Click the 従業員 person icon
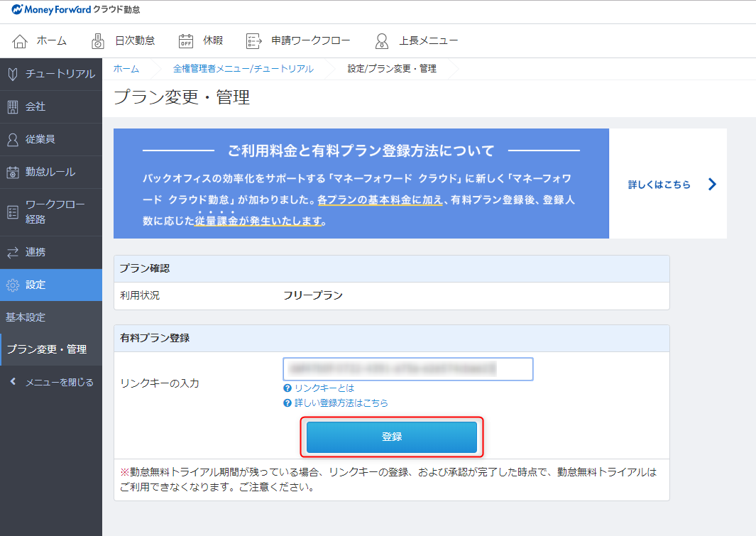 click(13, 140)
